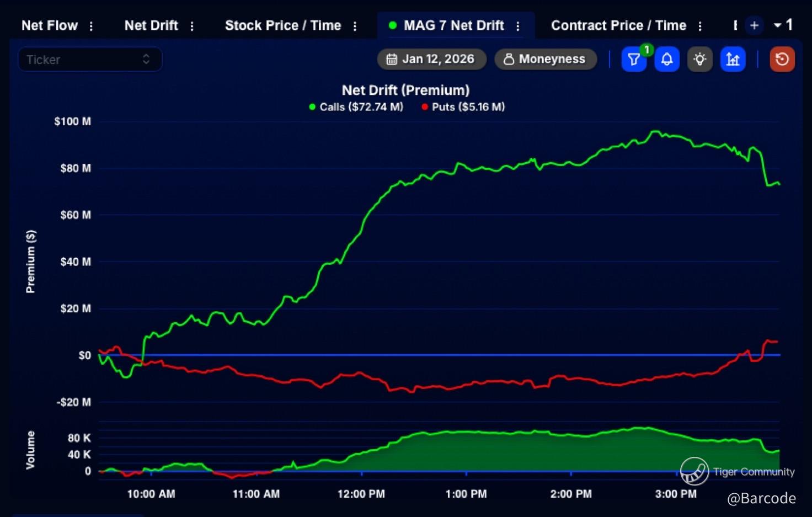Screen dimensions: 812x517
Task: Open Contract Price / Time tab options
Action: click(x=700, y=26)
